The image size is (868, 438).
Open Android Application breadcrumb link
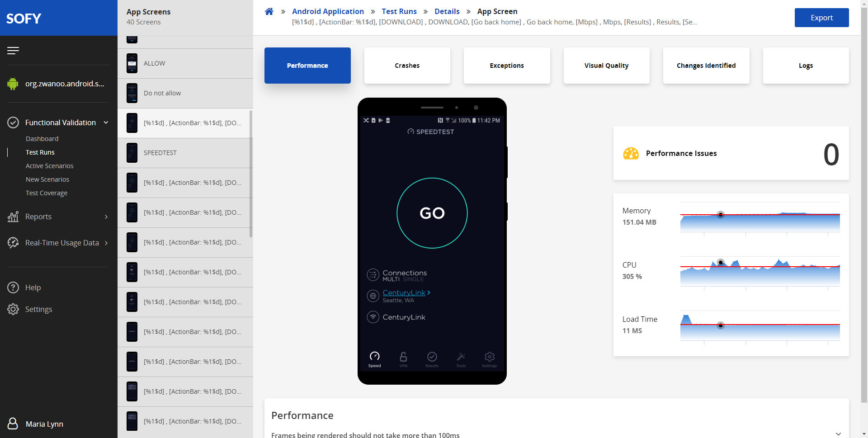click(328, 11)
